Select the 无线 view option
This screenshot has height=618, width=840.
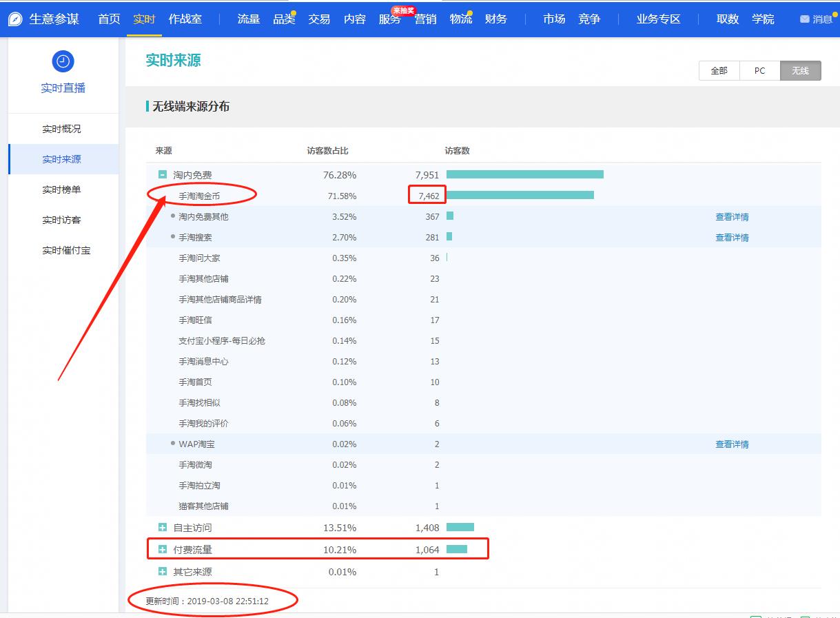(x=800, y=70)
